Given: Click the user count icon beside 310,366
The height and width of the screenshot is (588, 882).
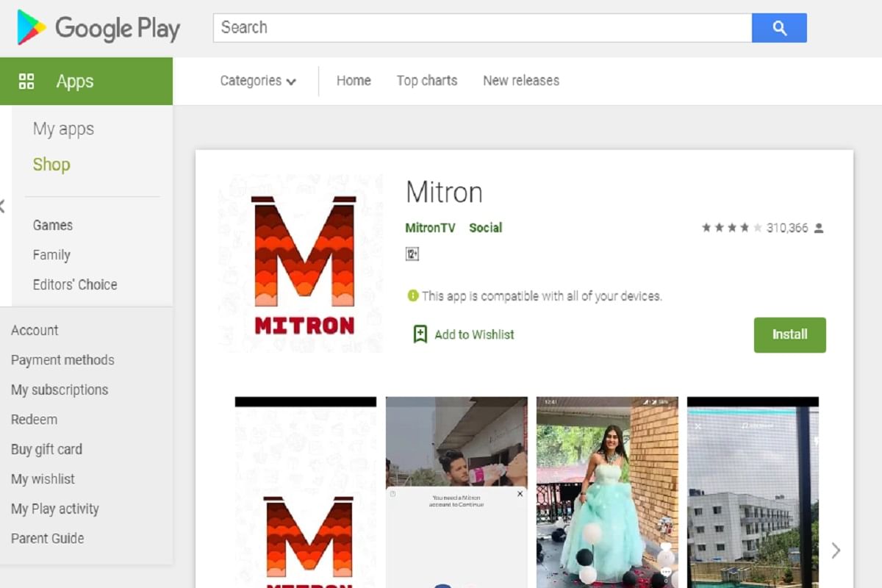Looking at the screenshot, I should click(x=818, y=228).
